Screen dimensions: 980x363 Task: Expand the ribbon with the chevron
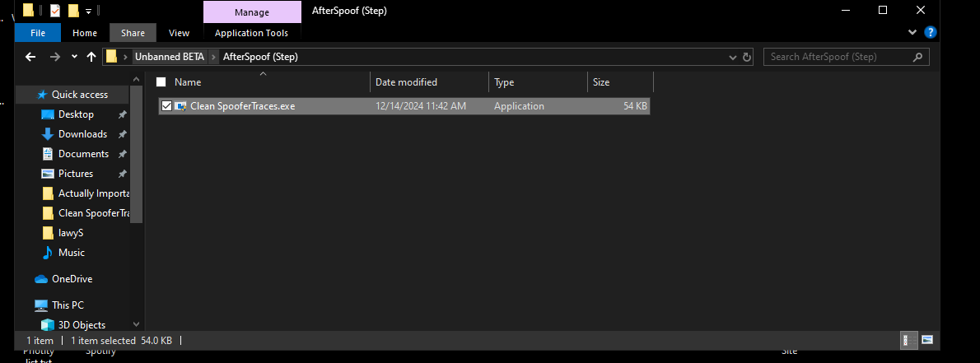point(912,33)
